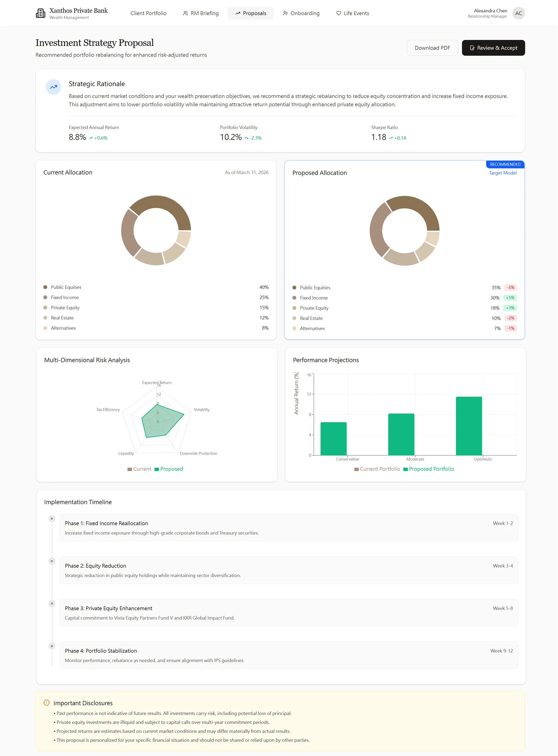The width and height of the screenshot is (558, 756).
Task: Toggle the Proposed legend in risk radar chart
Action: pos(168,469)
